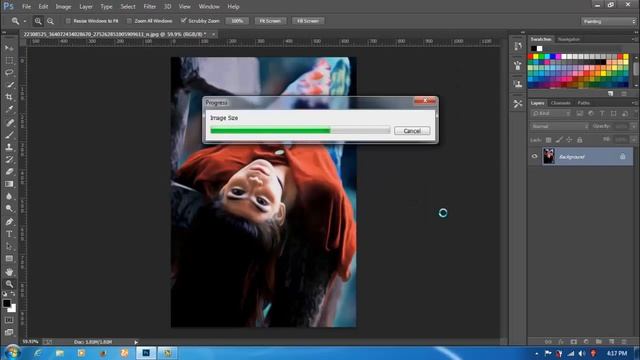Image resolution: width=640 pixels, height=360 pixels.
Task: Click the Swatches panel scrollbar
Action: point(636,70)
